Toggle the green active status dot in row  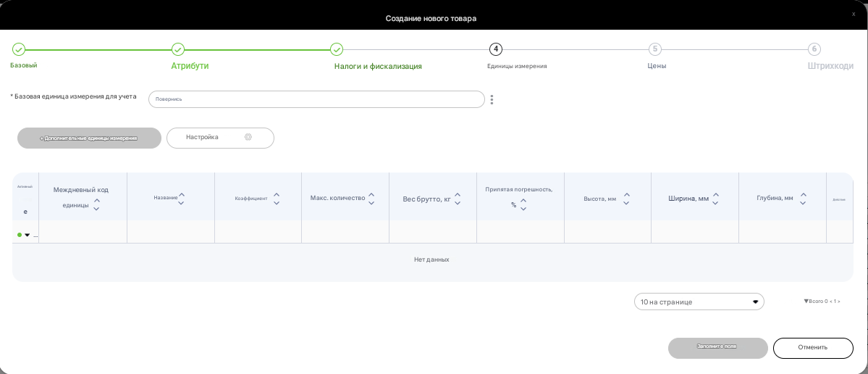(x=20, y=235)
